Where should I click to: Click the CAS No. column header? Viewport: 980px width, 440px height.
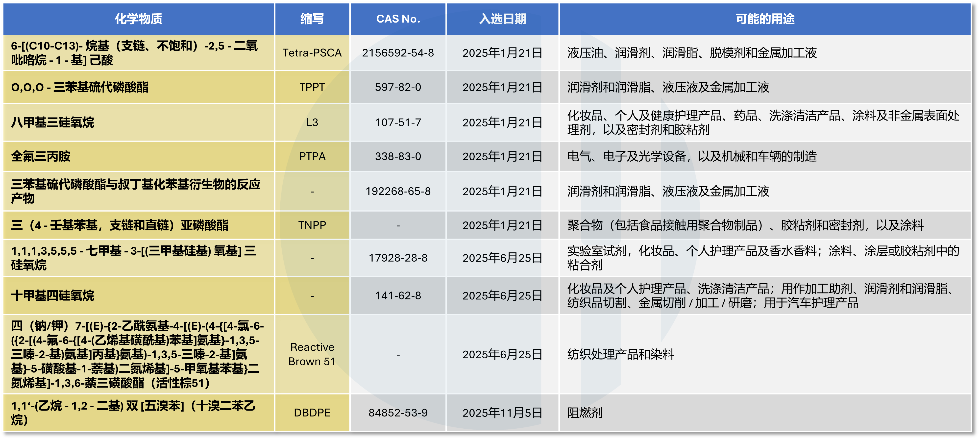[398, 19]
